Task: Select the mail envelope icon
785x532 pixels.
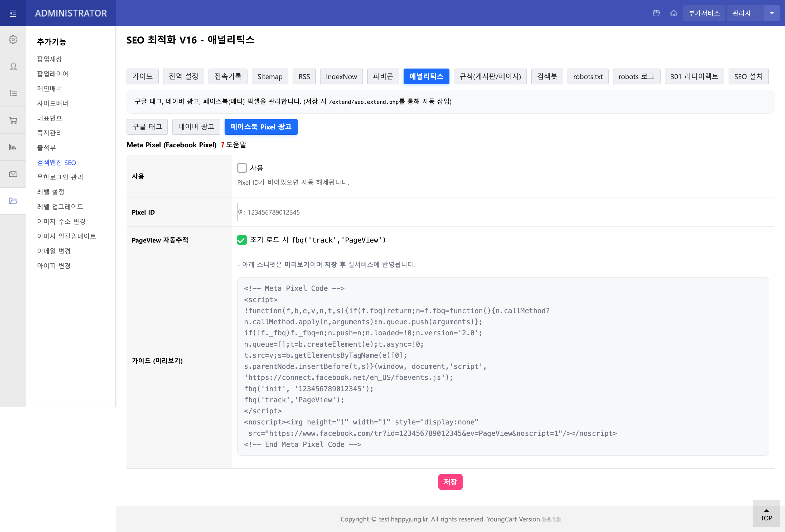Action: click(x=13, y=174)
